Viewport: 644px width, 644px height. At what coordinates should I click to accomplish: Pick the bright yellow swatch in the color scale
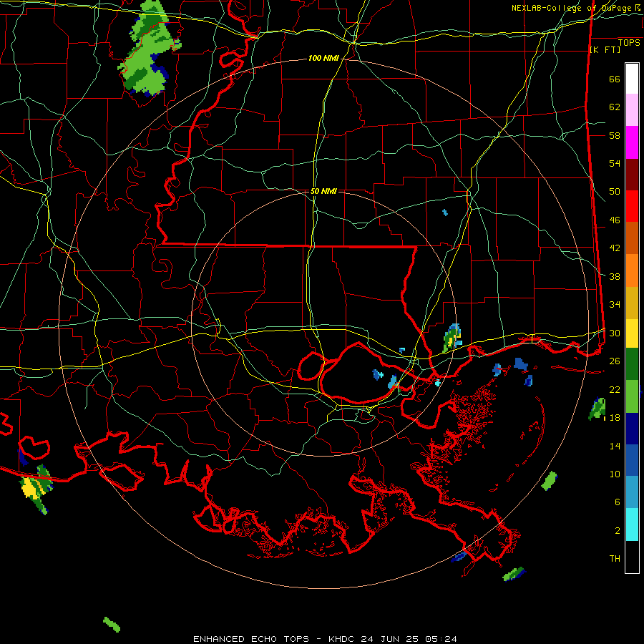coord(632,333)
